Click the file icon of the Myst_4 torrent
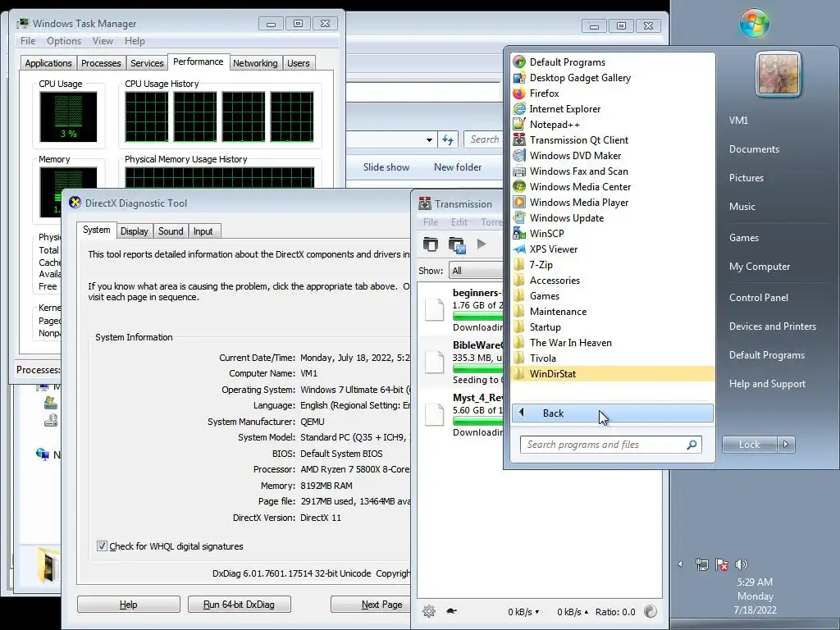Viewport: 840px width, 630px height. (434, 414)
